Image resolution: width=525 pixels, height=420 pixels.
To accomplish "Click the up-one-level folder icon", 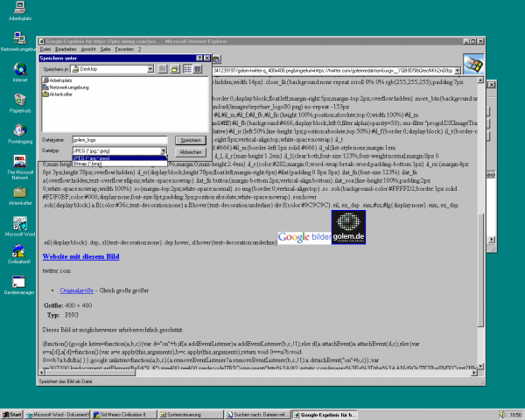I will [x=162, y=69].
